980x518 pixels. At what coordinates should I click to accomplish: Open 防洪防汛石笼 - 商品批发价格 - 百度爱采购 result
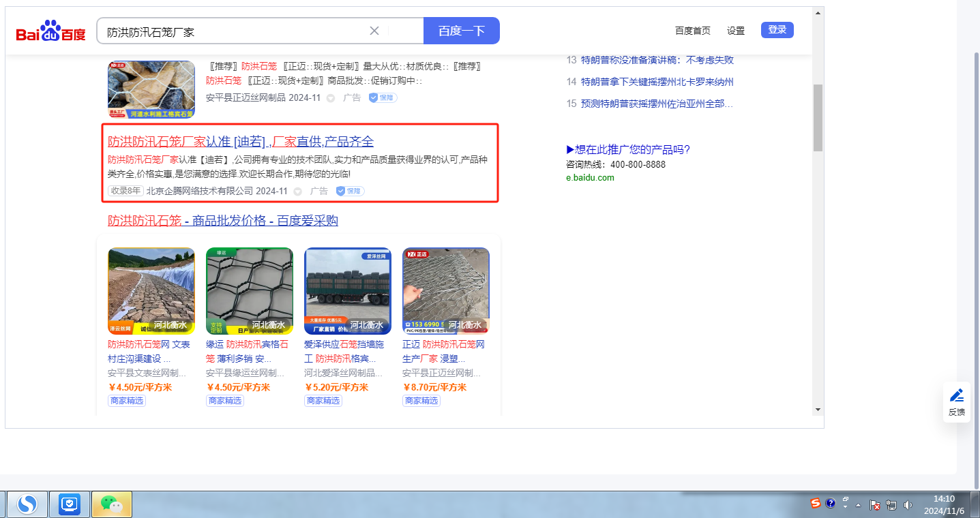223,221
